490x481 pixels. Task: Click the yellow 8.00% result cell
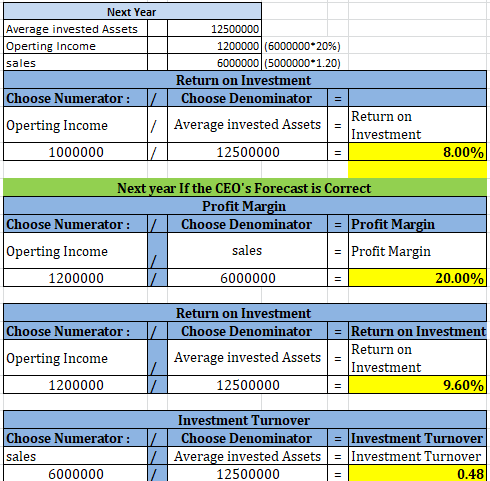[x=417, y=152]
